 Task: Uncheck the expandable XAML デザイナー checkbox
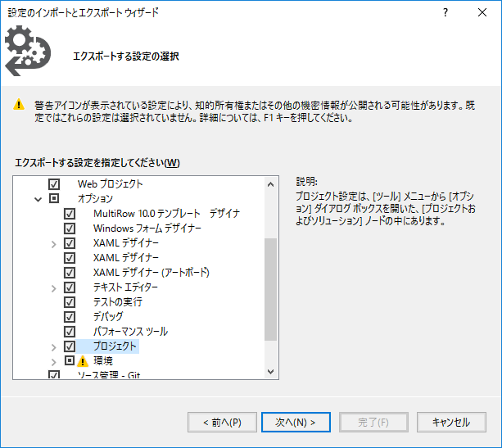point(70,243)
